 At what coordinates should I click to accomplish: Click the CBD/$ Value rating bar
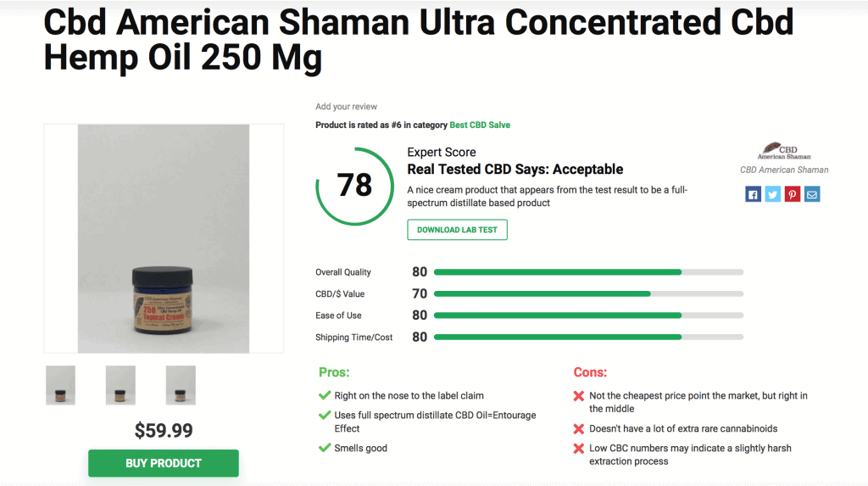pos(588,293)
